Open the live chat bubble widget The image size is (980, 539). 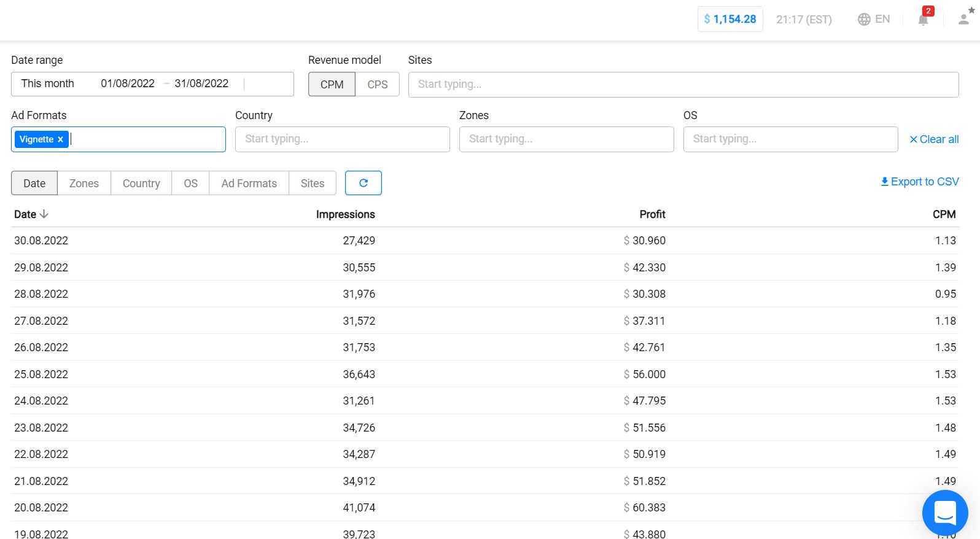944,512
